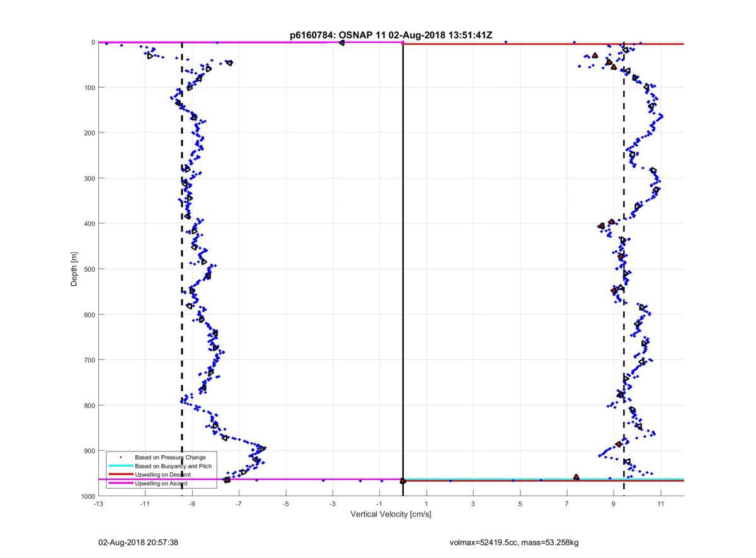Select the Vertical Velocity [cm/s] x-axis label
Screen dimensions: 756x558
pyautogui.click(x=391, y=514)
